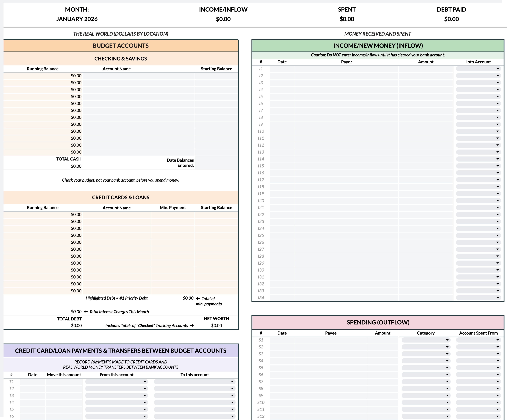Click the JANUARY 2026 month cell
507x420 pixels.
click(77, 19)
